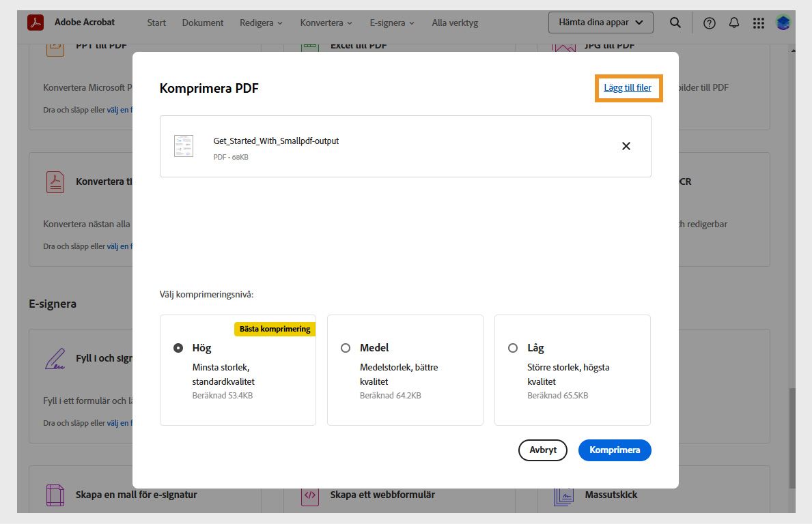The width and height of the screenshot is (812, 524).
Task: Open the apps grid icon
Action: [758, 23]
